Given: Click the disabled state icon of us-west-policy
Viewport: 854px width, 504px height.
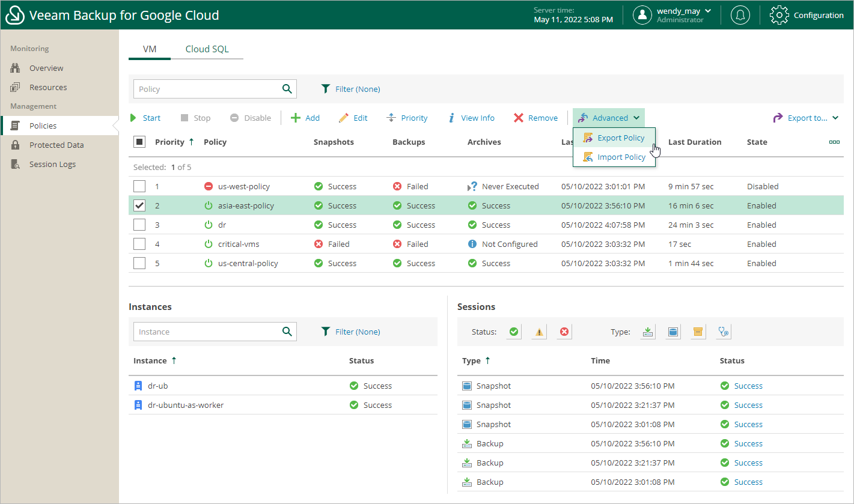Looking at the screenshot, I should click(x=209, y=186).
